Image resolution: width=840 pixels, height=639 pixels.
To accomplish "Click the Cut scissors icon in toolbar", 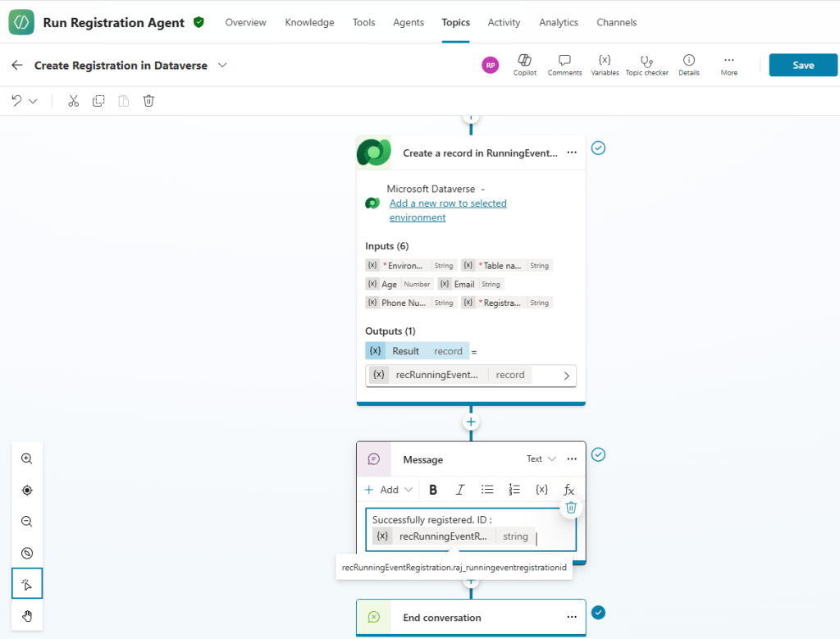I will click(73, 101).
